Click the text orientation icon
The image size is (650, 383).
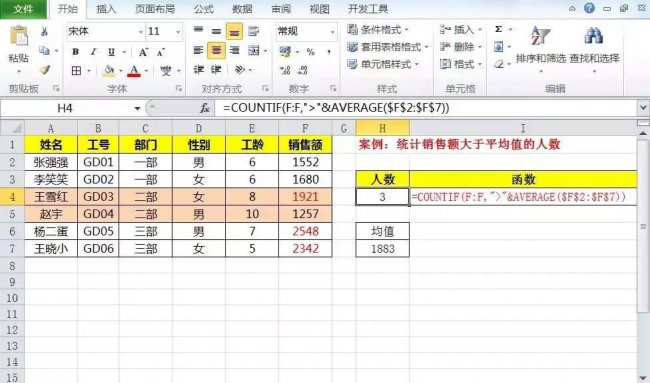pos(240,70)
